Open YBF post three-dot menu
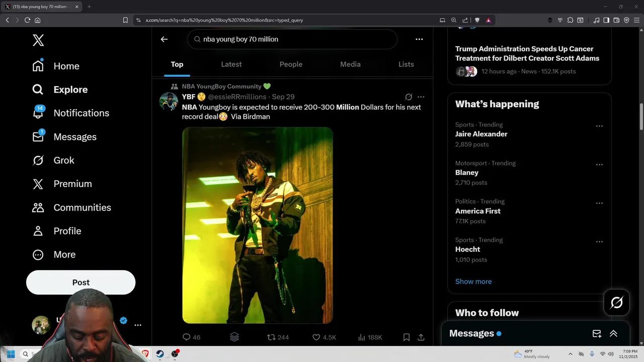The width and height of the screenshot is (644, 362). (421, 97)
